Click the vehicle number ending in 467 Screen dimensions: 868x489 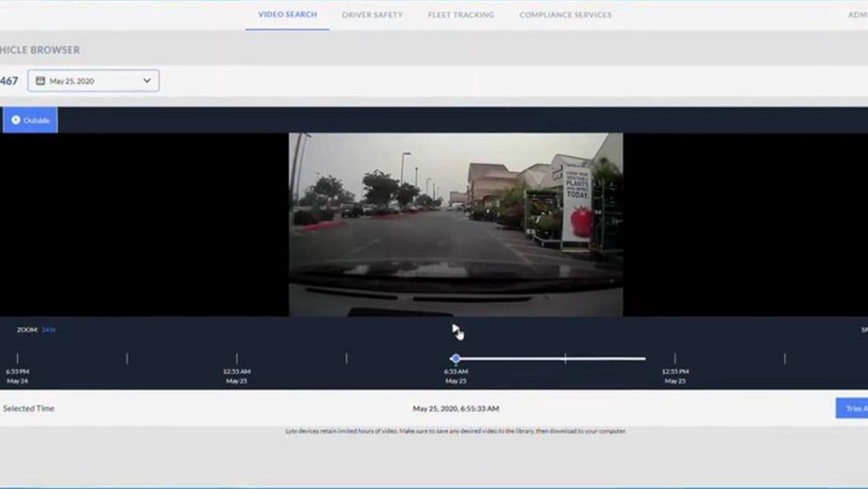(9, 81)
